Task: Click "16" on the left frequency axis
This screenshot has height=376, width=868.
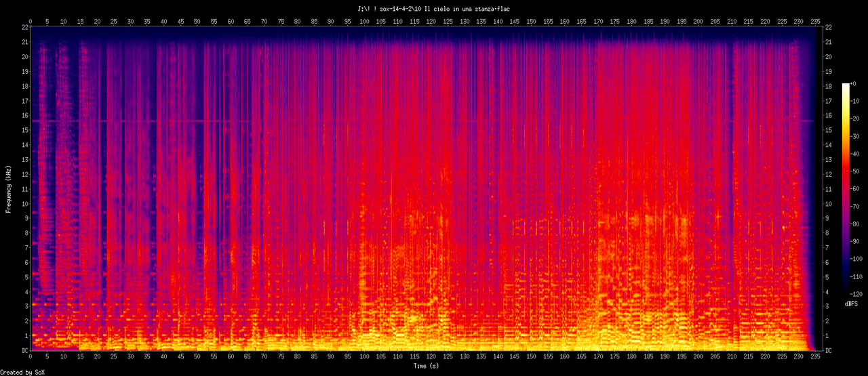Action: [x=24, y=115]
